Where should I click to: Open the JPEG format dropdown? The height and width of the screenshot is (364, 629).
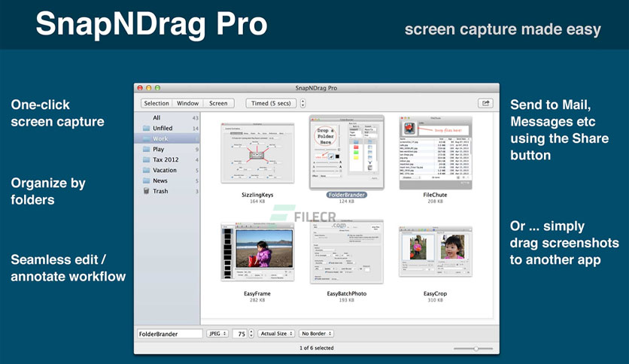click(x=217, y=333)
